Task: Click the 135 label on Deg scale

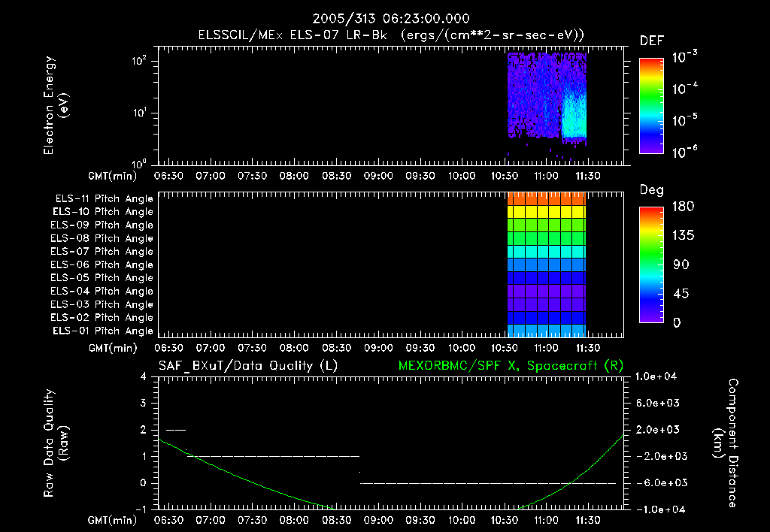Action: click(x=683, y=236)
